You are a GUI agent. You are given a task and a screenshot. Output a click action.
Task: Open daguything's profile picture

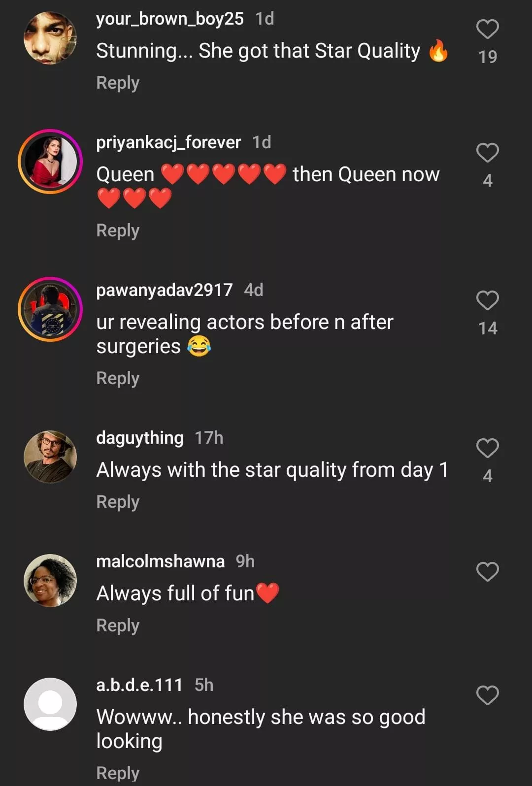50,457
